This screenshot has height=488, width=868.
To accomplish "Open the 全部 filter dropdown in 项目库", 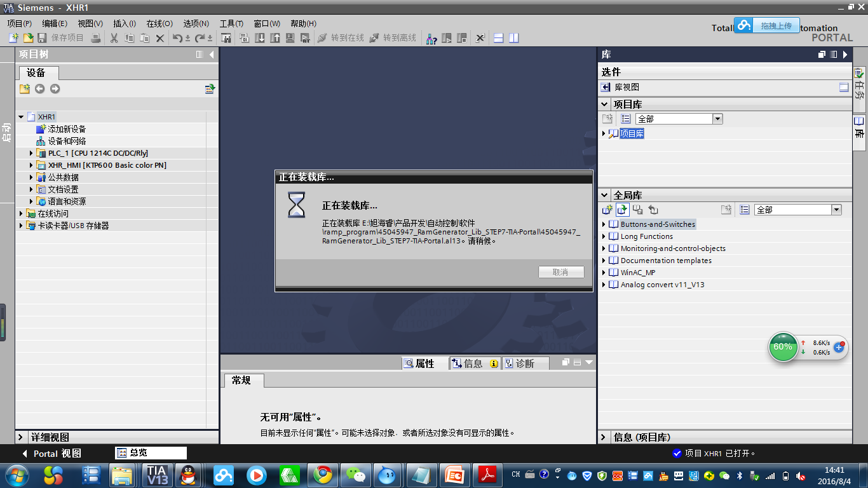I will [717, 119].
